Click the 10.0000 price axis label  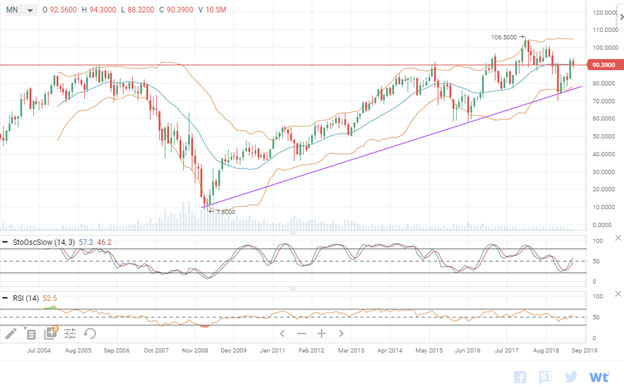604,207
